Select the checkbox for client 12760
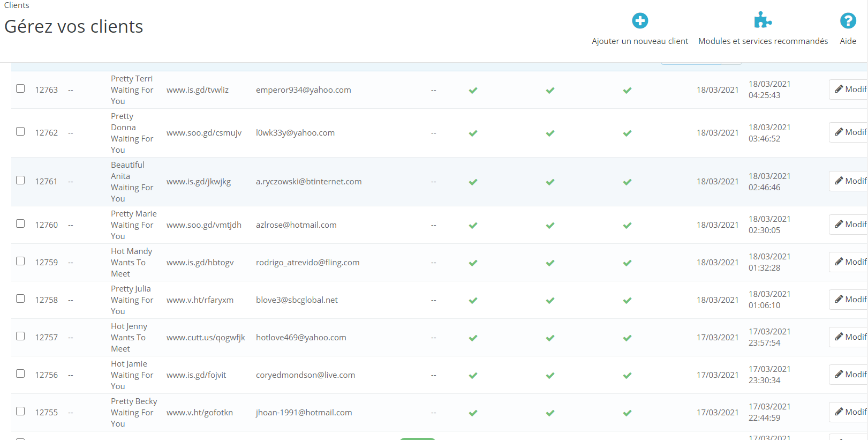This screenshot has height=440, width=868. click(x=20, y=223)
